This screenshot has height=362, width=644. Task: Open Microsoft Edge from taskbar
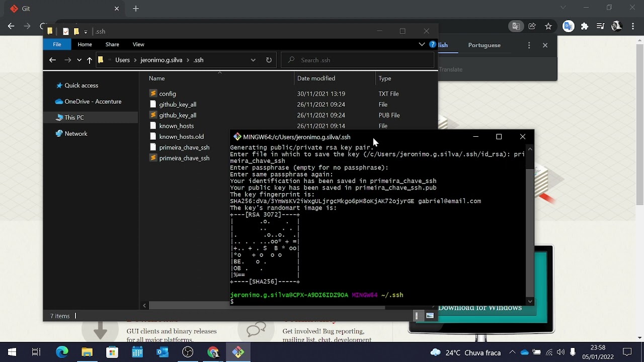tap(62, 352)
